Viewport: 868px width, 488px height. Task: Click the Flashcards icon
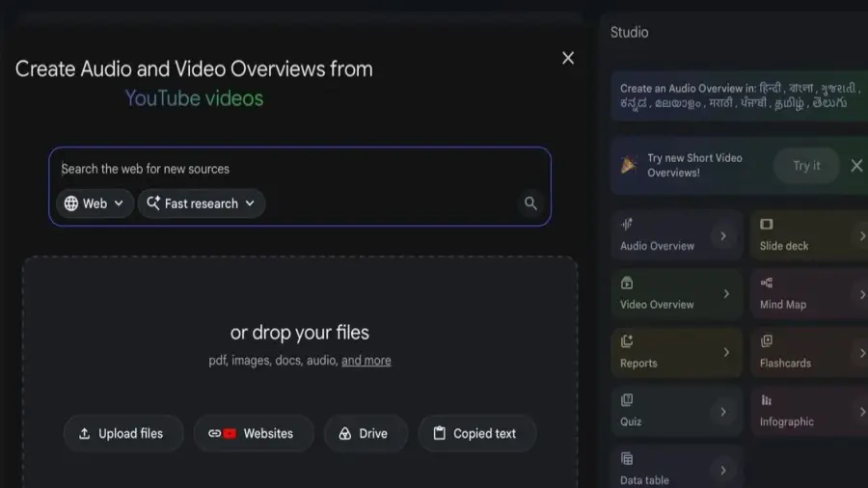tap(766, 341)
